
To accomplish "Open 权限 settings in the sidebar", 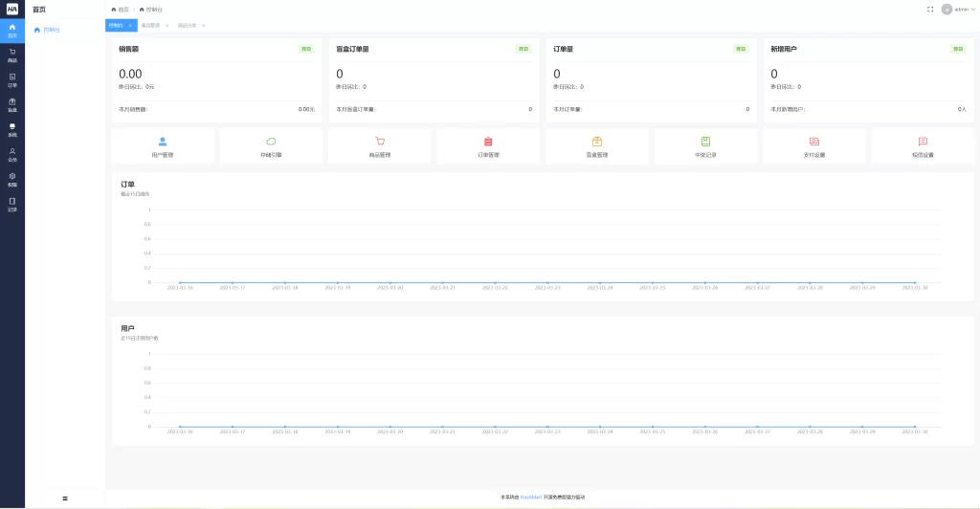I will coord(12,180).
